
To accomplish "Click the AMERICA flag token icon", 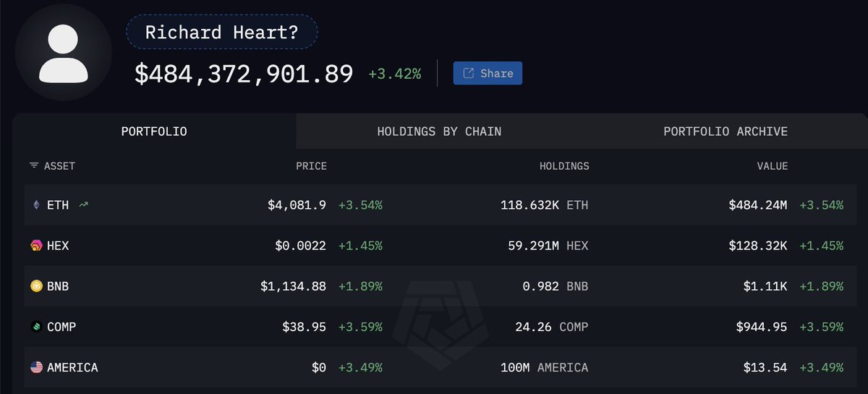I will (x=36, y=367).
